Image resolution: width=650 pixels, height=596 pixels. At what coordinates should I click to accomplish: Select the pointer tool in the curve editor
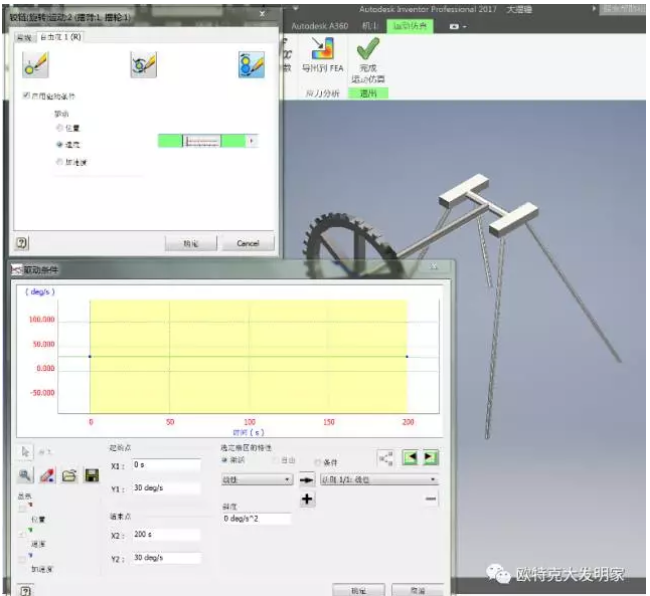point(25,451)
